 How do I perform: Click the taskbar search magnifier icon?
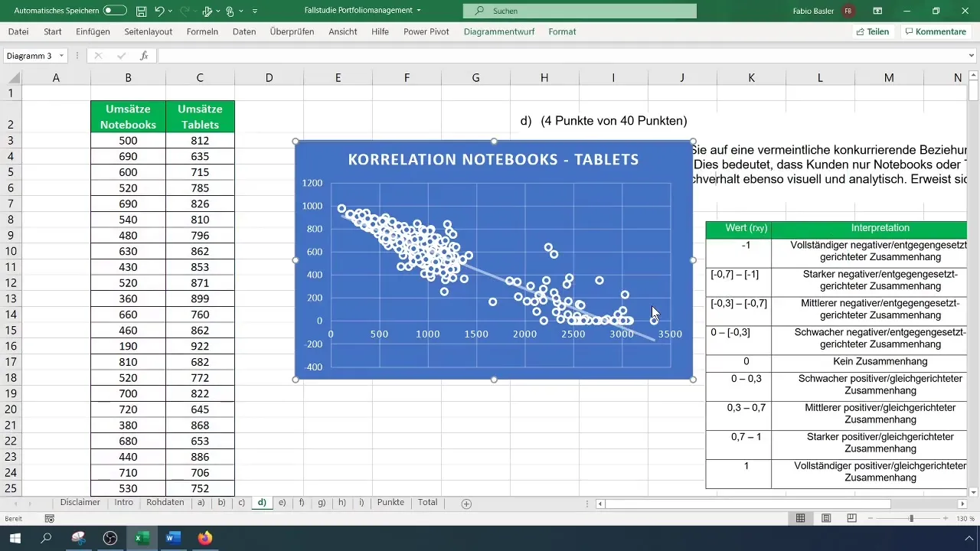coord(46,538)
